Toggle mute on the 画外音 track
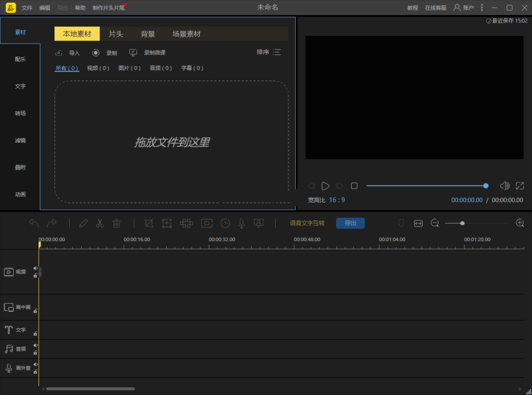 pos(35,365)
